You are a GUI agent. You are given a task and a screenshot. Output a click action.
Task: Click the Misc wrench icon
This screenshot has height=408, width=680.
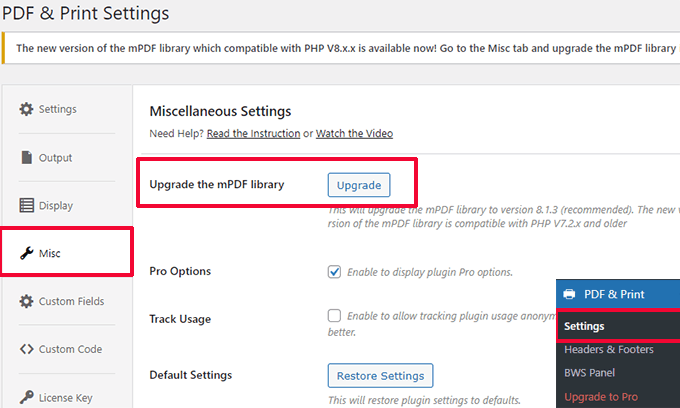pyautogui.click(x=26, y=253)
